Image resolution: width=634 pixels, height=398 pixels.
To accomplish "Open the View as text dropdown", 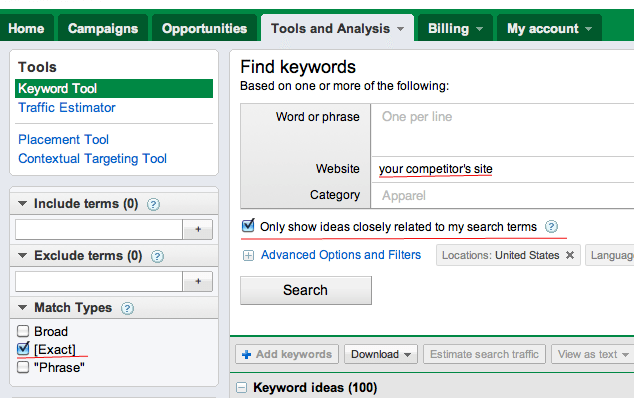I will pyautogui.click(x=593, y=354).
